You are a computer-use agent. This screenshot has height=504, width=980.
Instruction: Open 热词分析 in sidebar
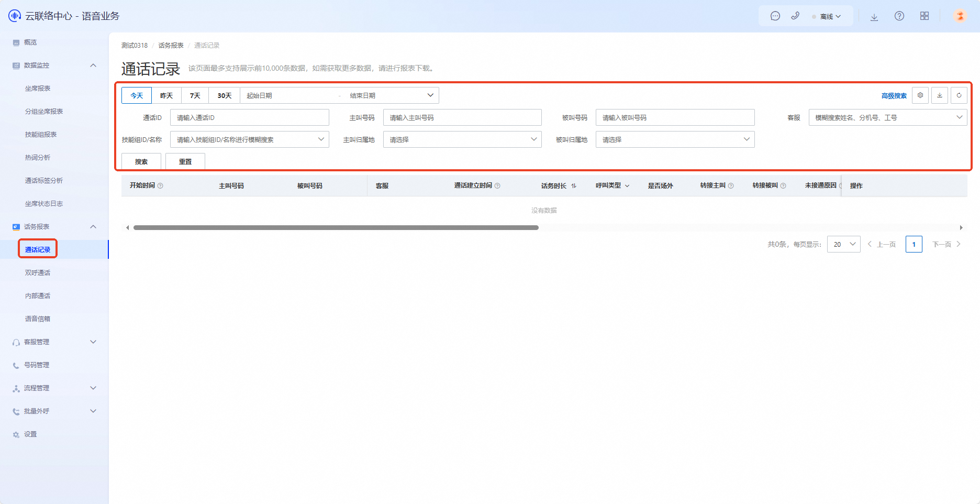pyautogui.click(x=38, y=158)
